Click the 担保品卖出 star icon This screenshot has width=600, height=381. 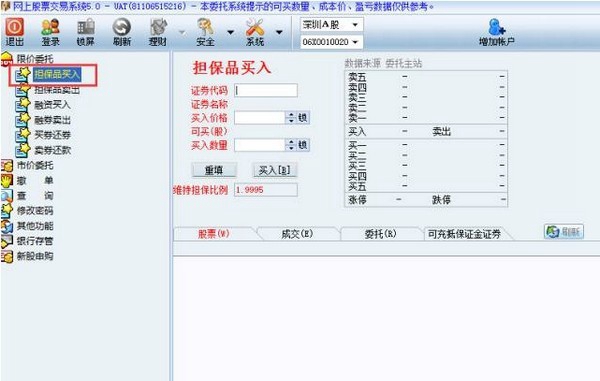pos(22,90)
